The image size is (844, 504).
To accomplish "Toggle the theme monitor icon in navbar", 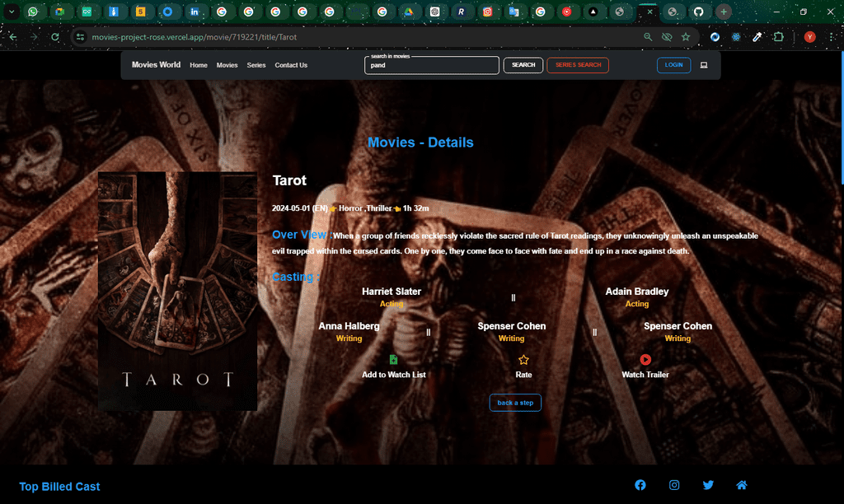I will tap(704, 65).
